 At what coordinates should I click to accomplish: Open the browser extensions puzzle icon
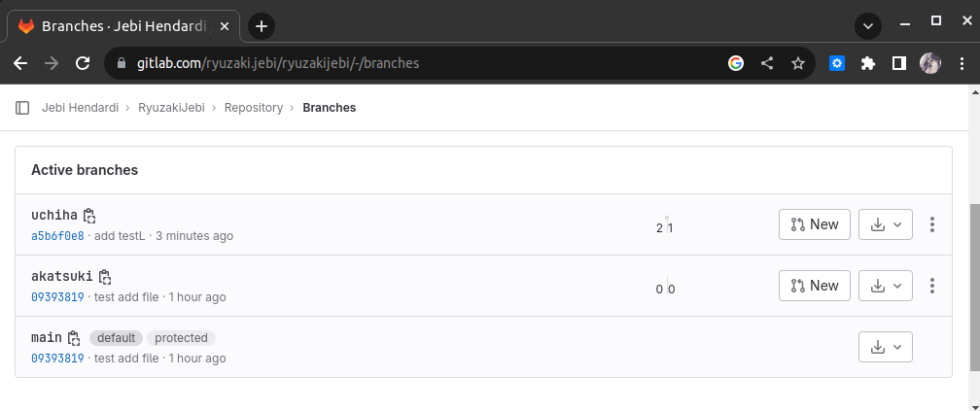[868, 63]
